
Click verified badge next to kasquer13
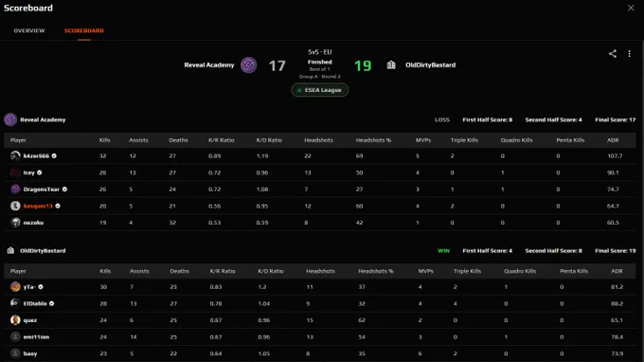[x=58, y=206]
